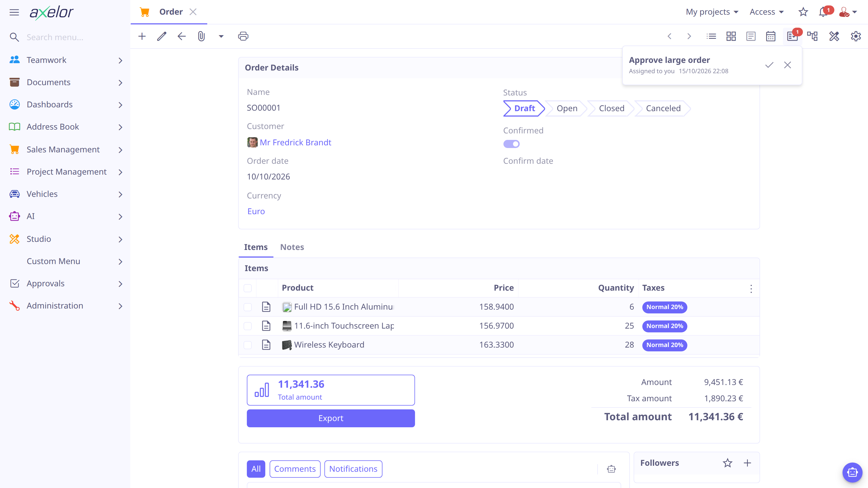Reject the Approve large order task
Screen dimensions: 868x488
[x=787, y=65]
